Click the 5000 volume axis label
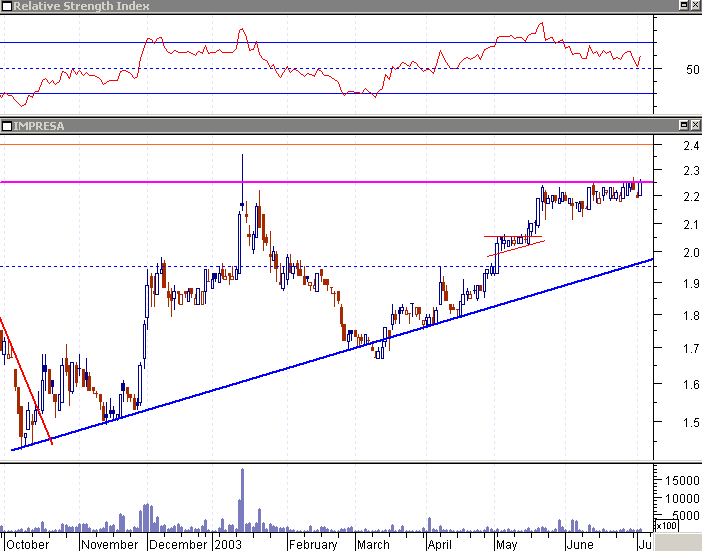 coord(685,515)
